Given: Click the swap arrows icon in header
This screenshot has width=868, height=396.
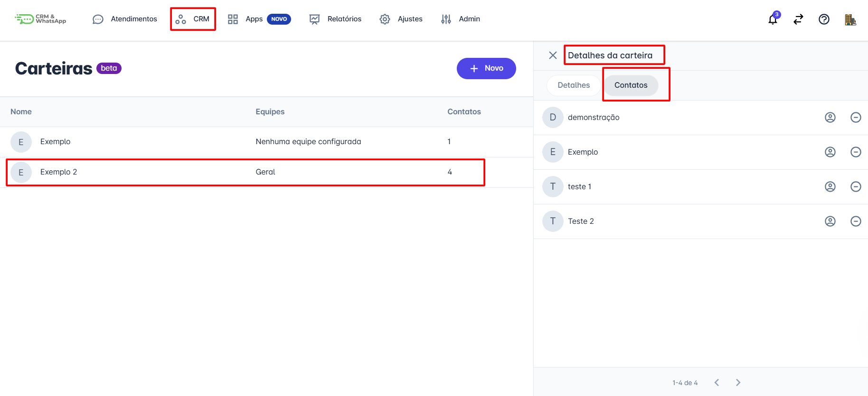Looking at the screenshot, I should click(798, 19).
